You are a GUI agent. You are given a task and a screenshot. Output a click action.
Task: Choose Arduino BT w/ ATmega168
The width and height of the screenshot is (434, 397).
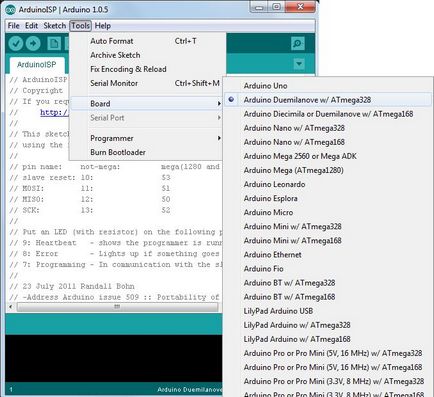[x=328, y=297]
